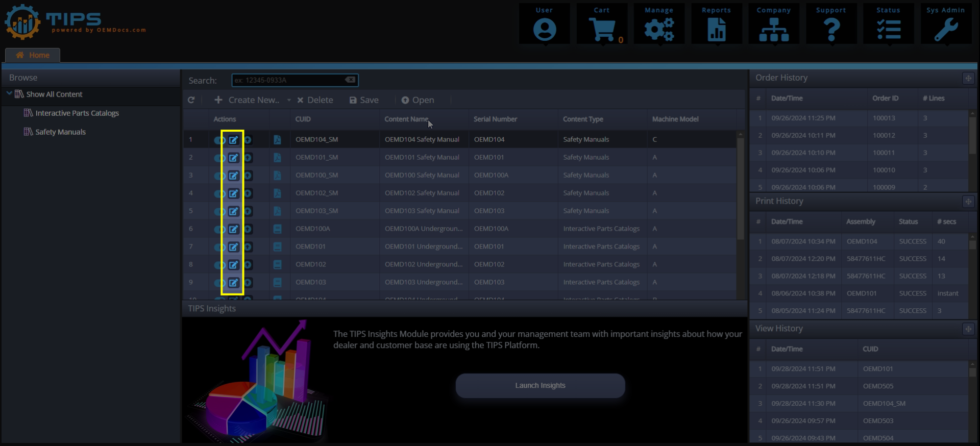Expand the Print History panel

(968, 202)
